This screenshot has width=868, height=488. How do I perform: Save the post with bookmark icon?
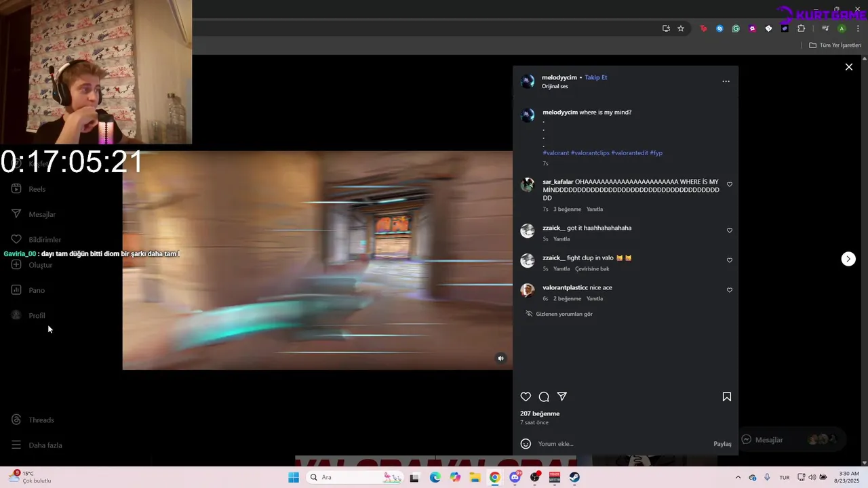(726, 396)
